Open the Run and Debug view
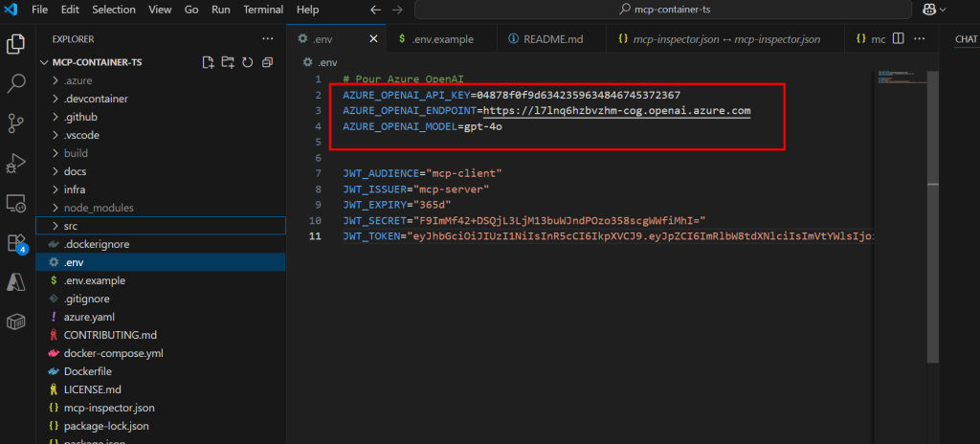The width and height of the screenshot is (980, 444). pyautogui.click(x=15, y=164)
